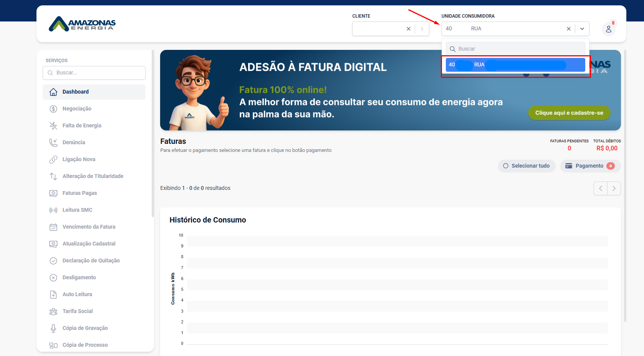Clear the Cliente field with X

click(408, 29)
